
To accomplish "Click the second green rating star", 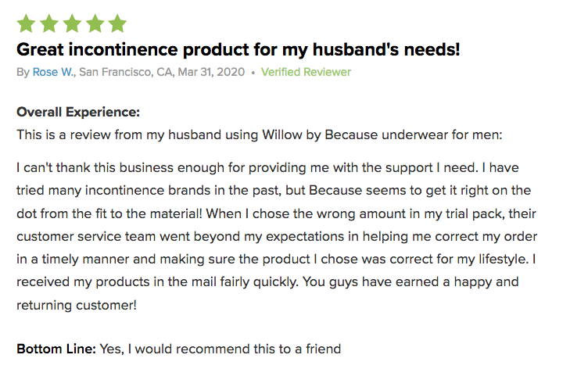I will (49, 23).
